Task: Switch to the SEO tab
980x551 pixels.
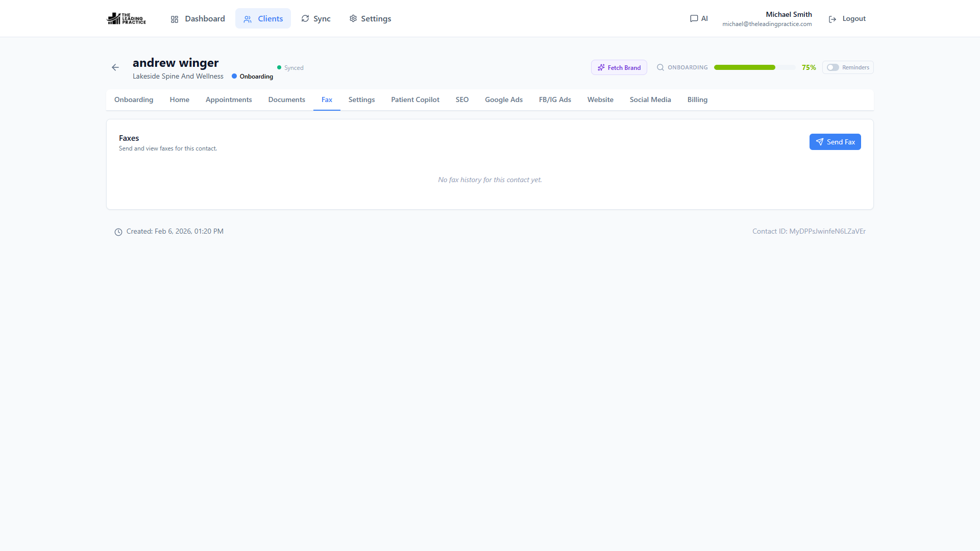Action: [462, 99]
